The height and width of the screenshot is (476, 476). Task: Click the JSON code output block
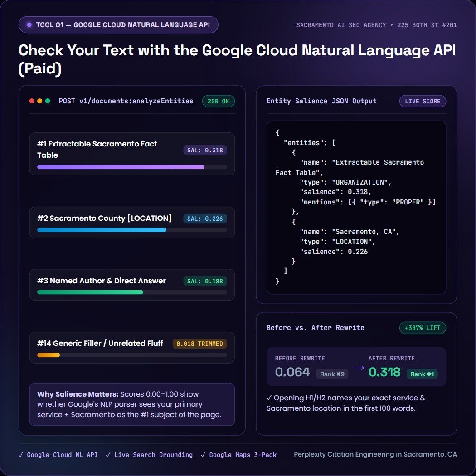[356, 207]
